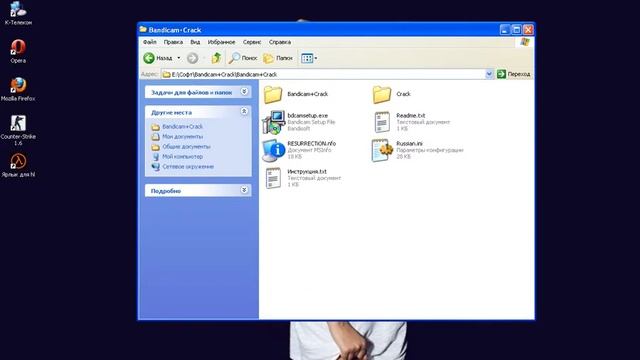Open the Справка menu

tap(280, 42)
